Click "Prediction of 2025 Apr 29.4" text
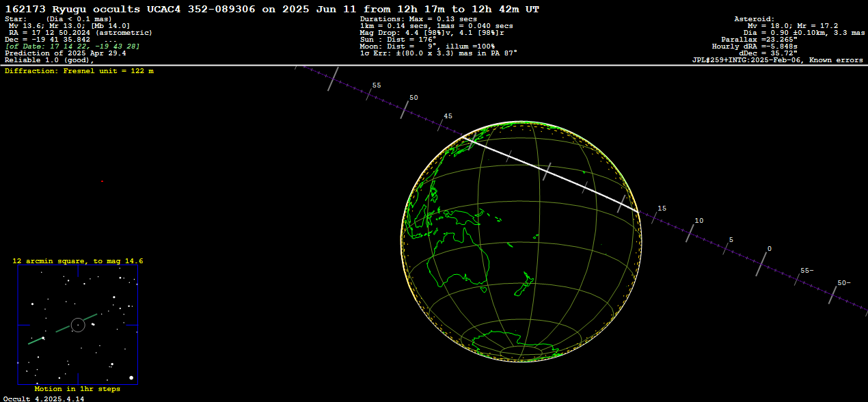This screenshot has width=868, height=402. (x=66, y=53)
